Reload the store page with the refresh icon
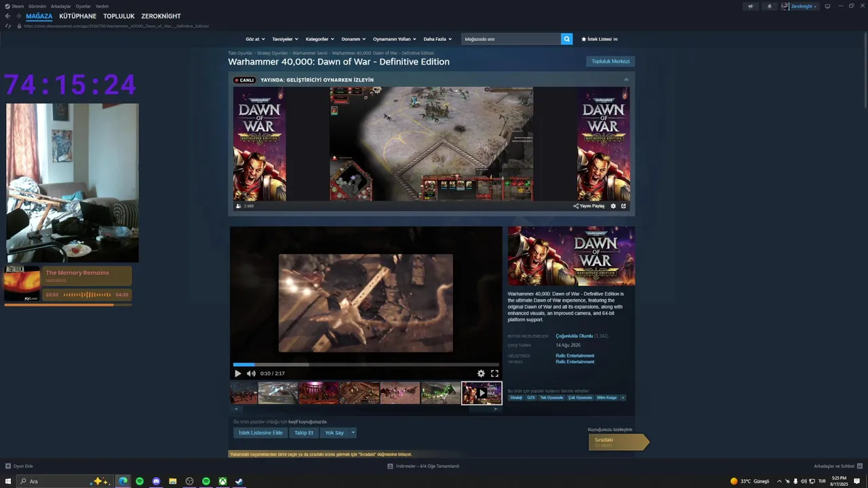This screenshot has height=488, width=868. (x=8, y=26)
